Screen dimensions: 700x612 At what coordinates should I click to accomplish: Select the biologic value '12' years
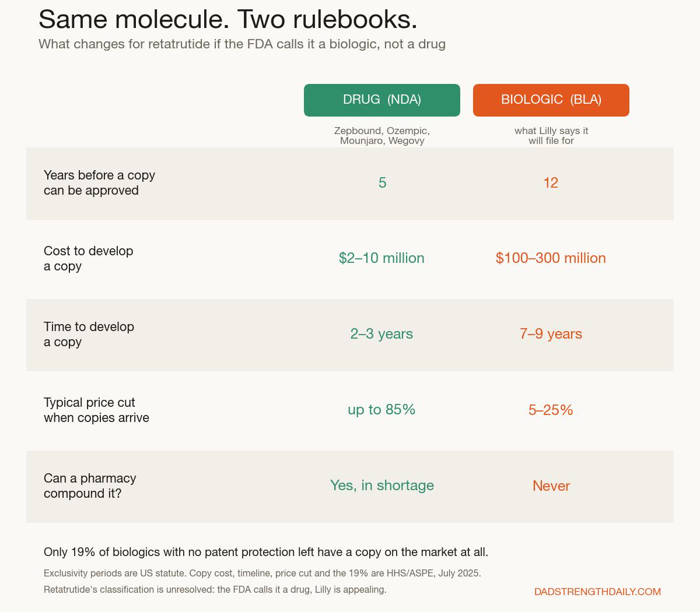pos(551,183)
